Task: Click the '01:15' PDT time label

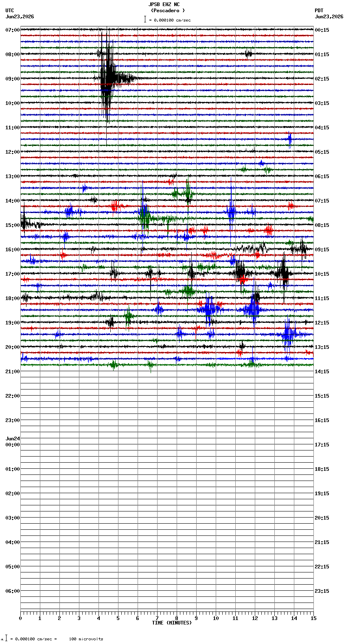Action: click(322, 54)
